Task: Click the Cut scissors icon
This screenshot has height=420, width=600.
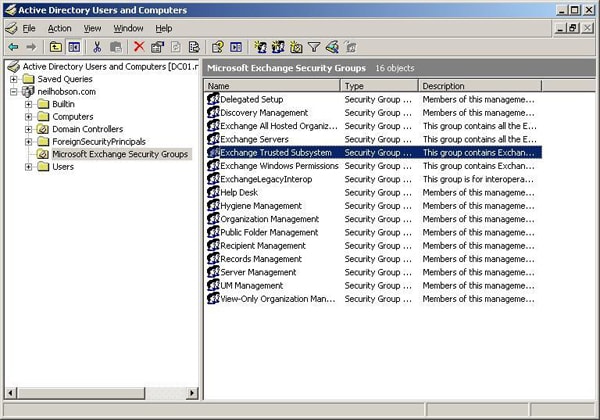Action: coord(97,47)
